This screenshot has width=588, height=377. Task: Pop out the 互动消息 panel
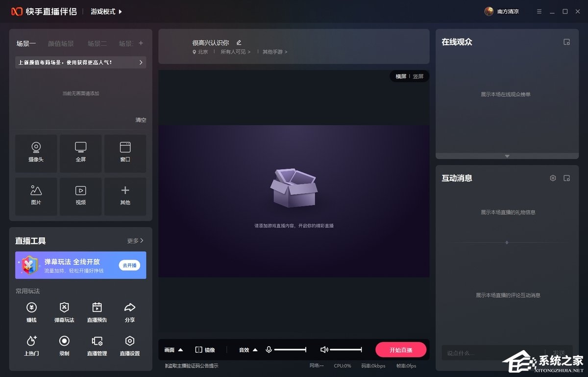pyautogui.click(x=566, y=178)
